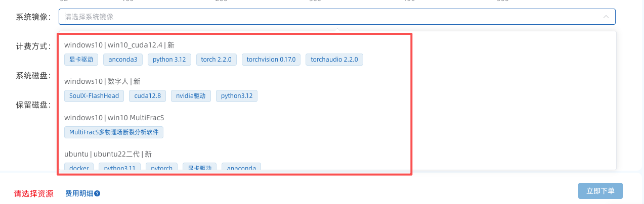Screen dimensions: 644x204
Task: Open the 费用明细 fee details link
Action: (x=79, y=193)
